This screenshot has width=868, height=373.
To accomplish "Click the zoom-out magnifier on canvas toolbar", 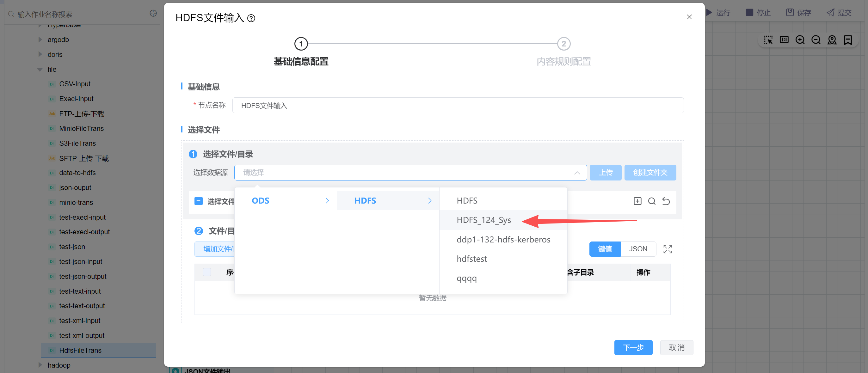I will [x=816, y=40].
